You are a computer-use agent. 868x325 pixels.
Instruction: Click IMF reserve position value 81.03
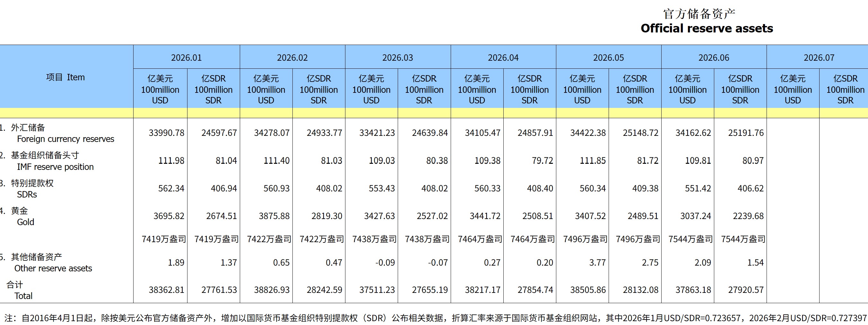pyautogui.click(x=331, y=161)
